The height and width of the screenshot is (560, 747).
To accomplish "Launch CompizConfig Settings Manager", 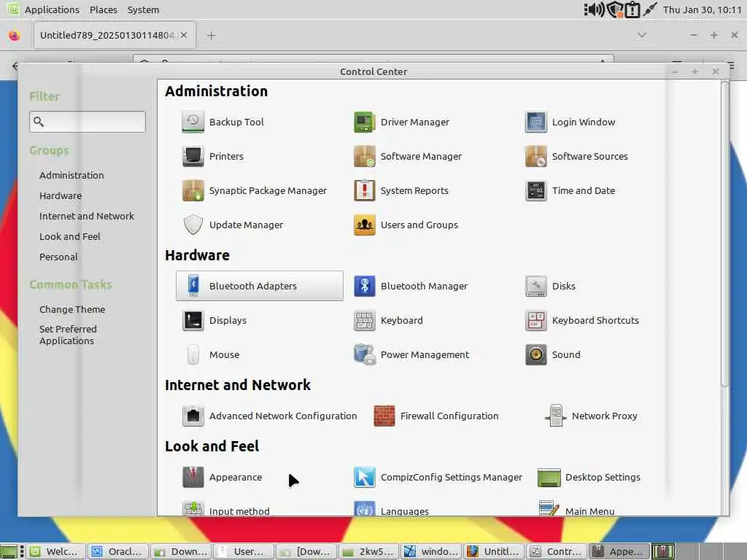I will coord(438,477).
